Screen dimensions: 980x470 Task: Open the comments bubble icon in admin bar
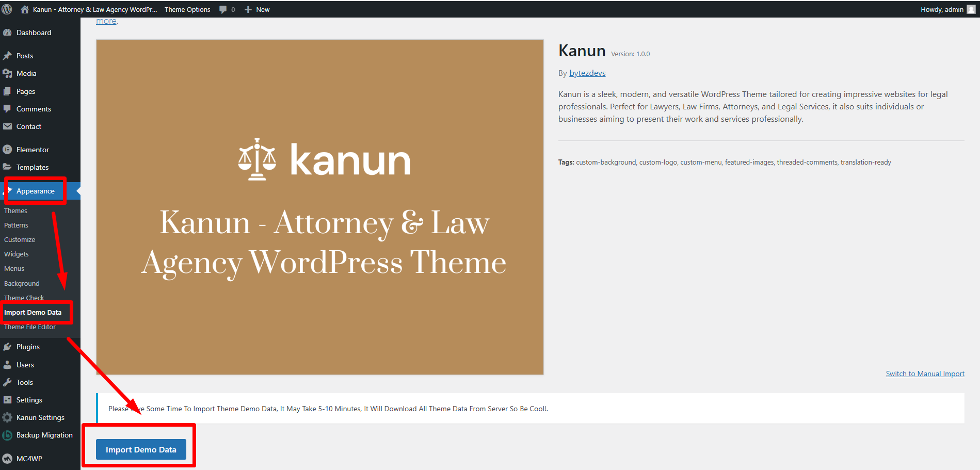pyautogui.click(x=223, y=9)
